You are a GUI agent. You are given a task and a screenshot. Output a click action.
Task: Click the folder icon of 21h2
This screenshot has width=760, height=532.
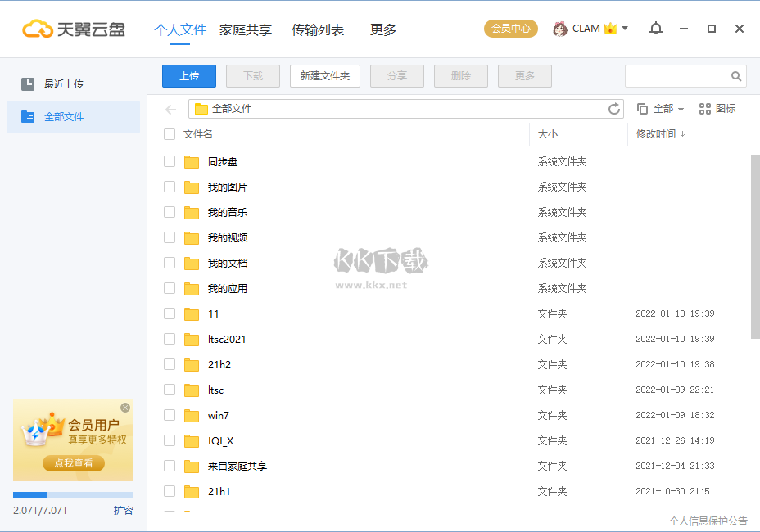pos(192,365)
